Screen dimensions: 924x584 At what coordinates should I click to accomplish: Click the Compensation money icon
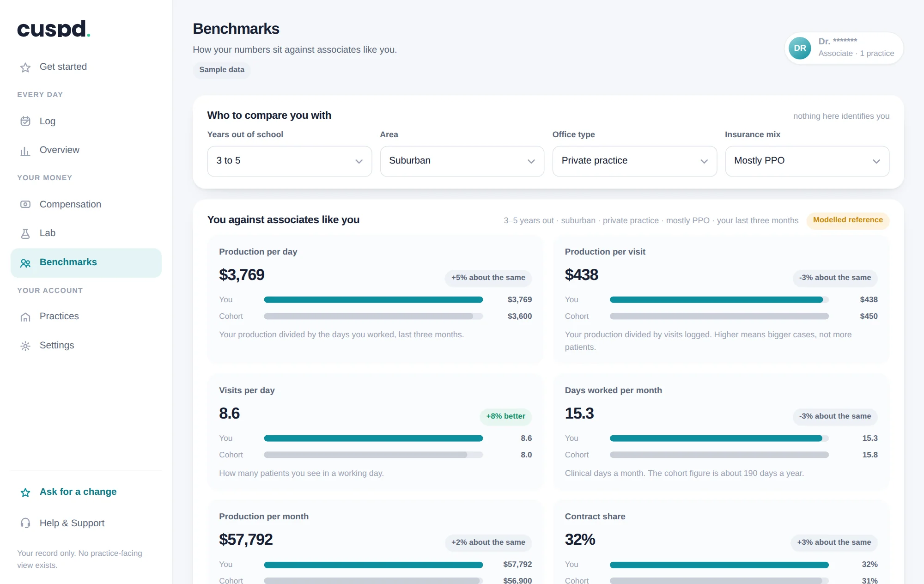pyautogui.click(x=25, y=204)
